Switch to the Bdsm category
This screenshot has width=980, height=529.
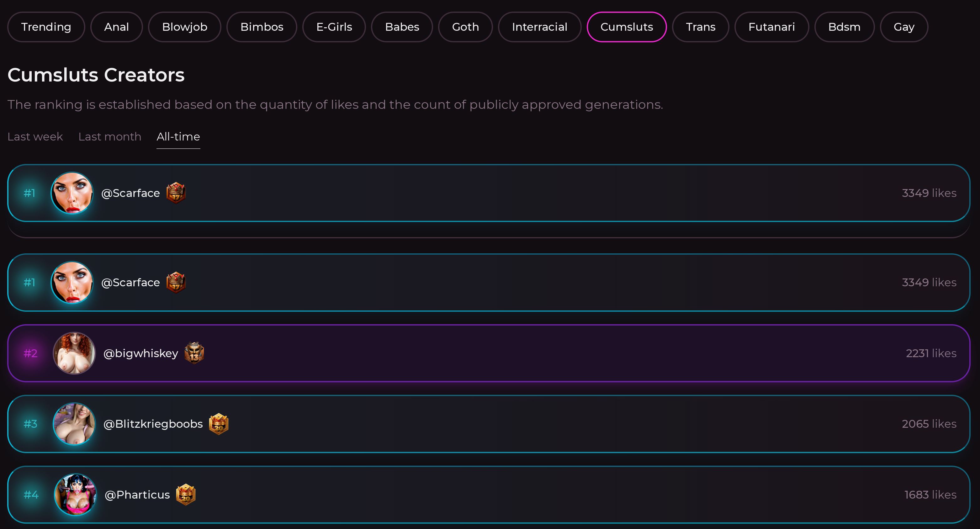844,27
